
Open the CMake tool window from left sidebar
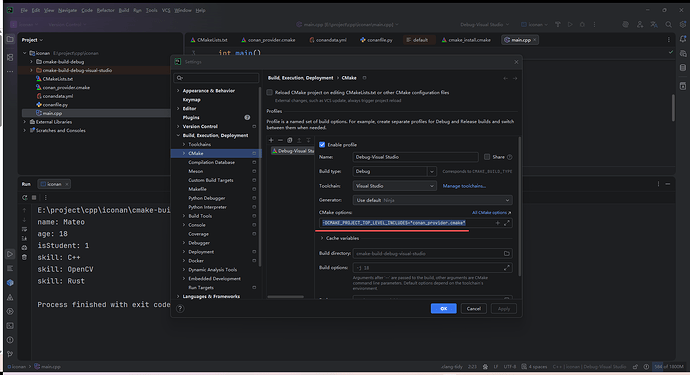click(10, 297)
